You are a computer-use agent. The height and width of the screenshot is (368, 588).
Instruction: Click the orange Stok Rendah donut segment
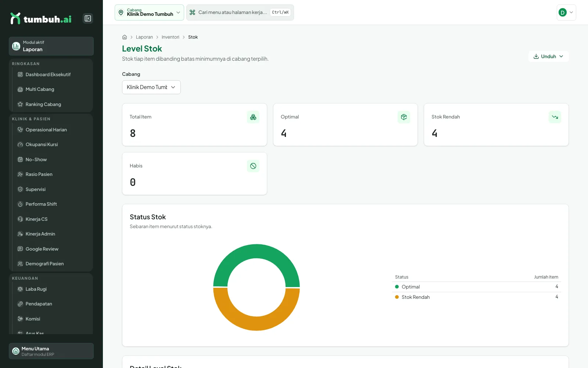pos(257,323)
